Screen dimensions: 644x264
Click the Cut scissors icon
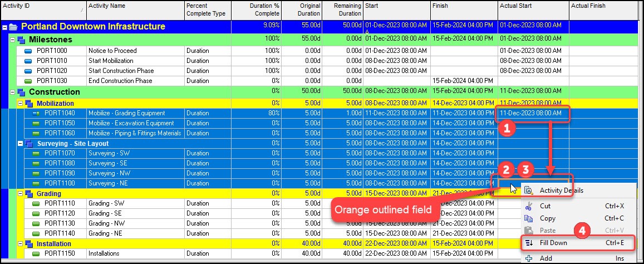coord(528,206)
